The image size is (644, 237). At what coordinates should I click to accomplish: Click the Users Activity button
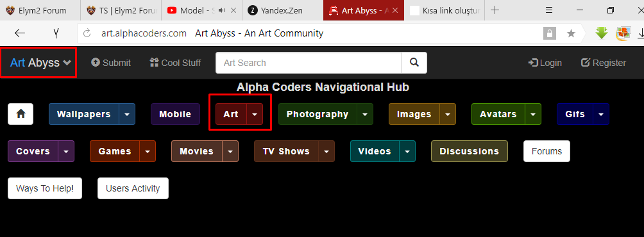tap(133, 188)
